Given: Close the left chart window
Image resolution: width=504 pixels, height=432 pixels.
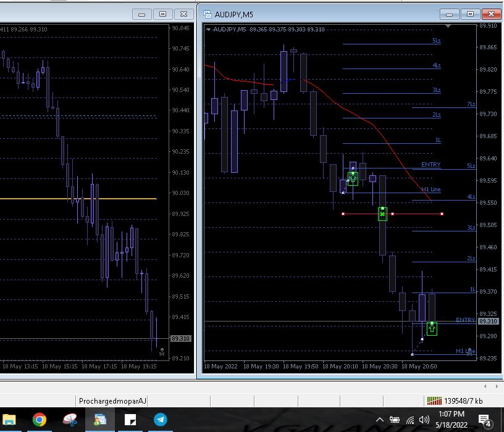Looking at the screenshot, I should coord(183,14).
